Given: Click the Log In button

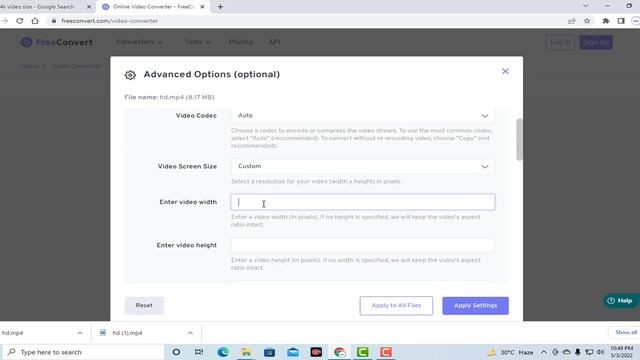Looking at the screenshot, I should (x=560, y=42).
